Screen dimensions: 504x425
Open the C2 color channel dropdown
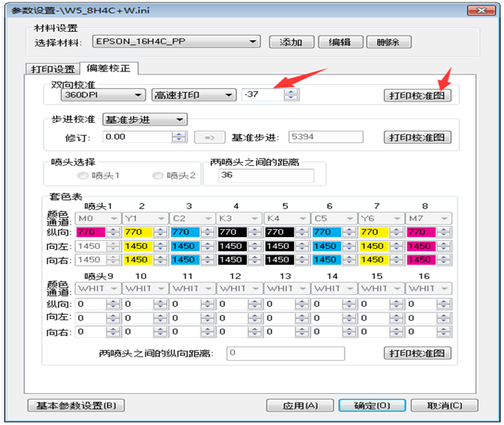coord(193,219)
